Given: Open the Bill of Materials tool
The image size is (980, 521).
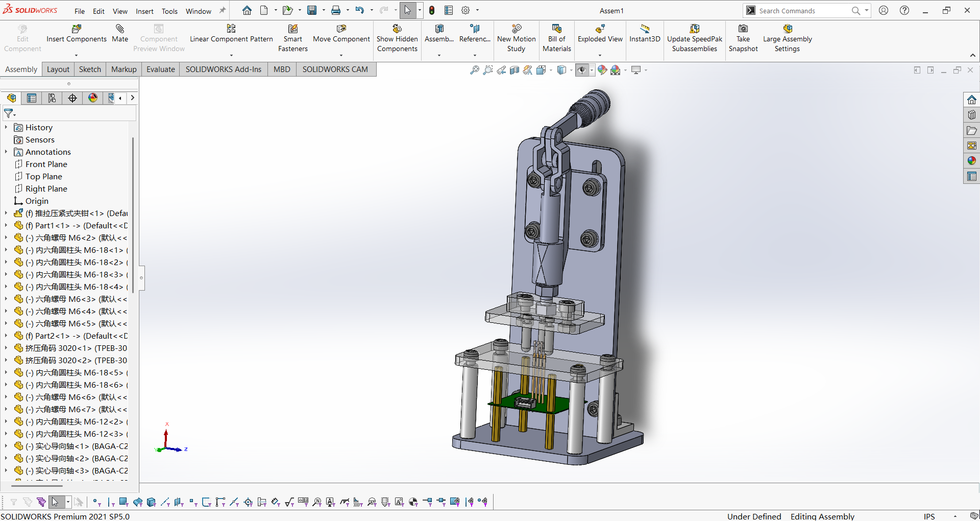Looking at the screenshot, I should [557, 38].
